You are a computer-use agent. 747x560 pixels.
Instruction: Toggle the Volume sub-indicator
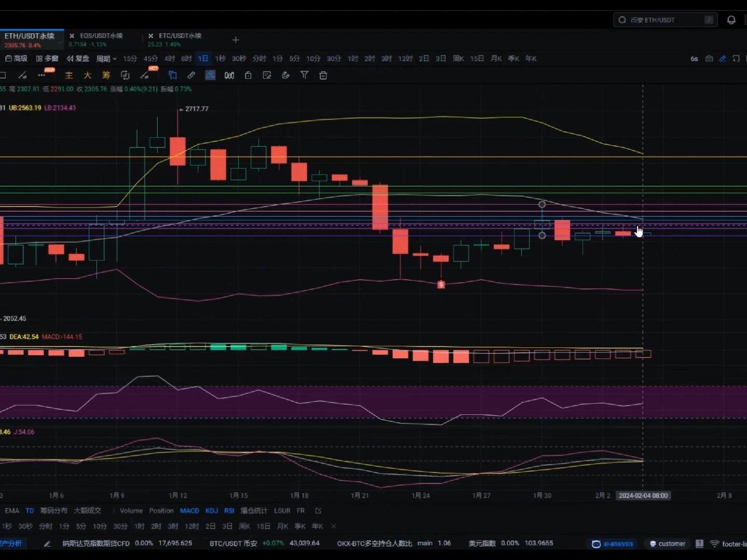pos(131,511)
